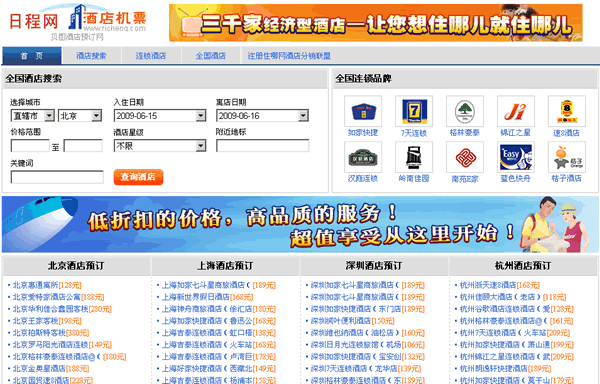Open 杭州浙天速8酒店 168元 link
The height and width of the screenshot is (384, 600).
click(x=500, y=285)
